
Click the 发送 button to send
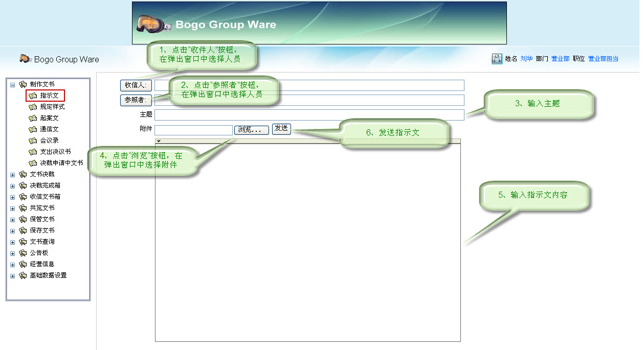click(x=281, y=129)
